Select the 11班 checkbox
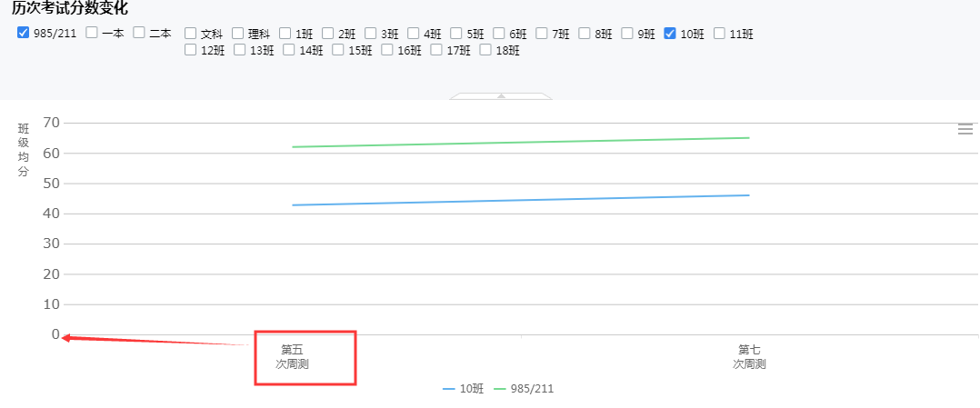The image size is (980, 408). (719, 33)
